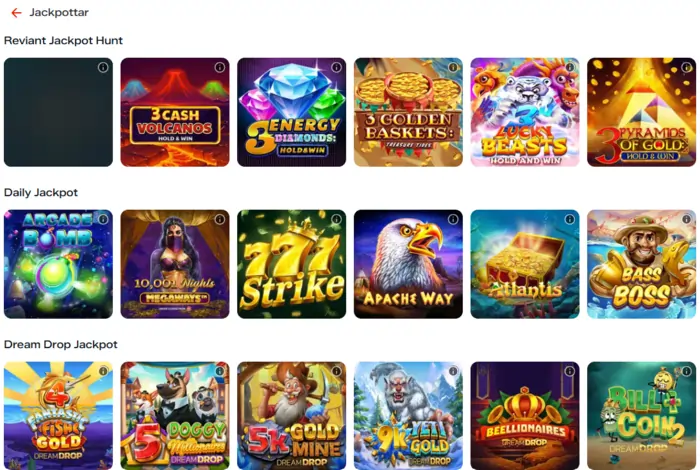Show info for 777 Strike game
This screenshot has height=470, width=700.
(x=336, y=219)
